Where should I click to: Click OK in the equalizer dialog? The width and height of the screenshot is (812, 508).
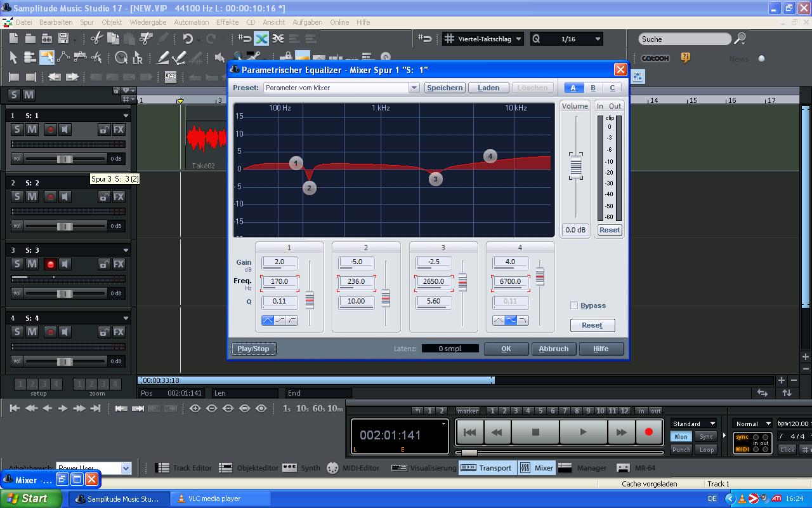pyautogui.click(x=506, y=349)
